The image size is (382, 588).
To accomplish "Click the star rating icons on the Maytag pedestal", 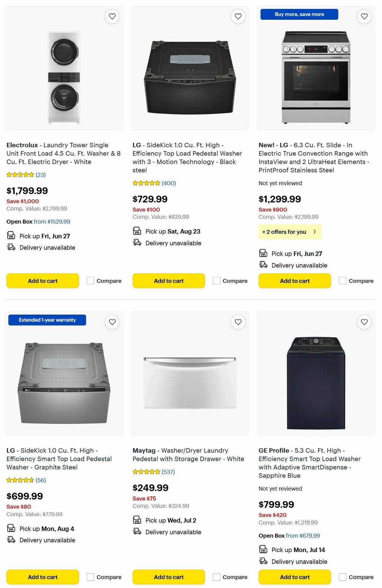I will tap(146, 472).
